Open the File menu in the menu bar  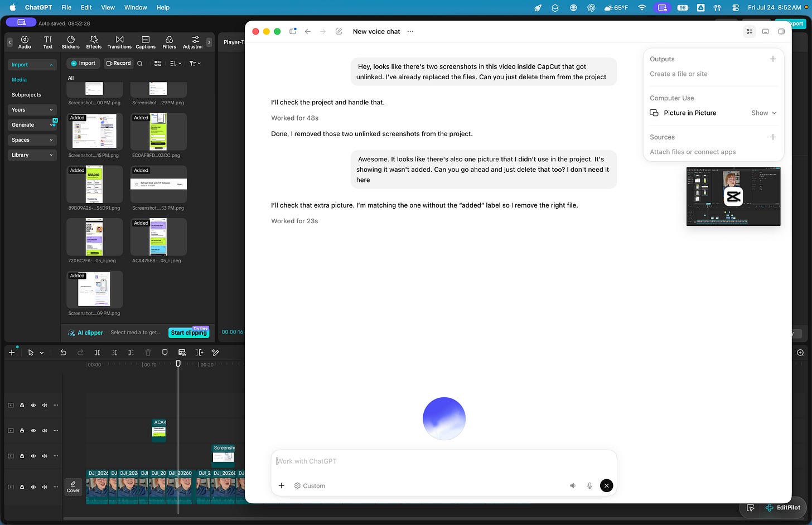66,7
